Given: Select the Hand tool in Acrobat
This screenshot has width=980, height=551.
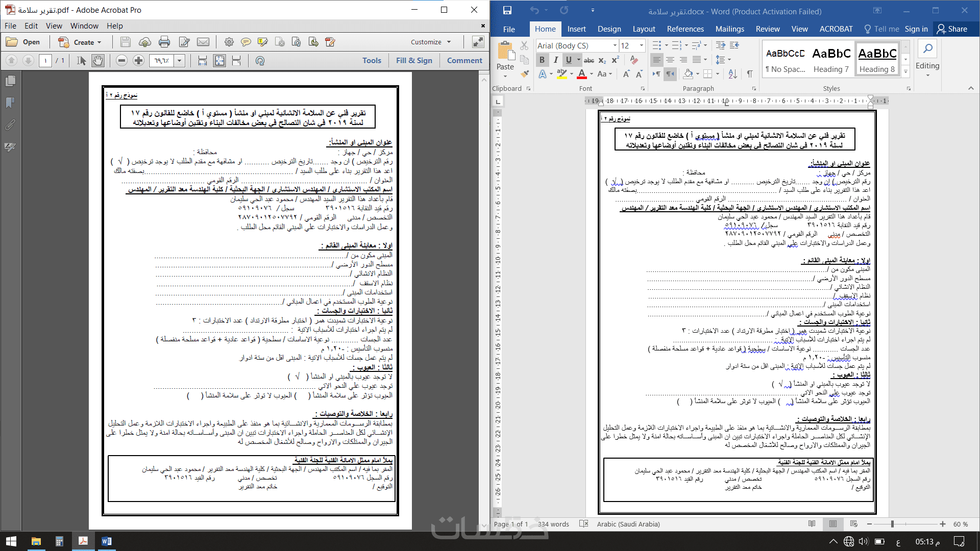Looking at the screenshot, I should tap(98, 61).
